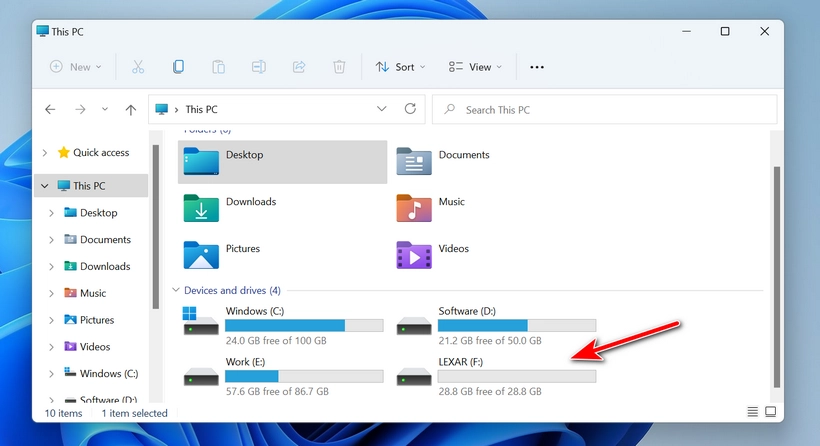
Task: Select the Downloads folder in main pane
Action: (230, 208)
